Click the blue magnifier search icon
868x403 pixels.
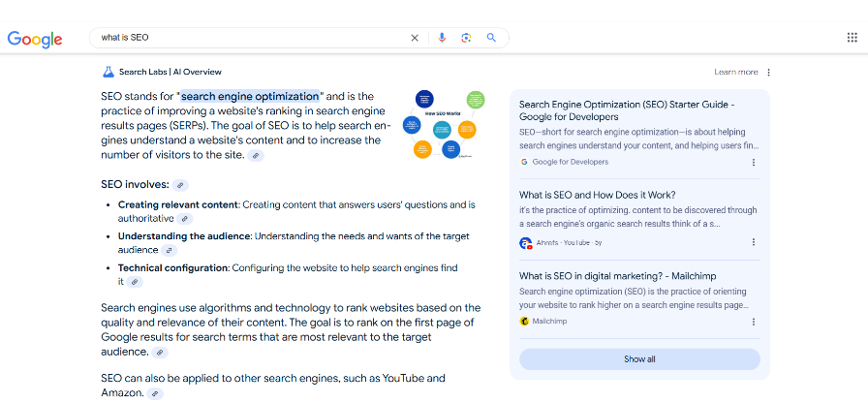pos(491,38)
